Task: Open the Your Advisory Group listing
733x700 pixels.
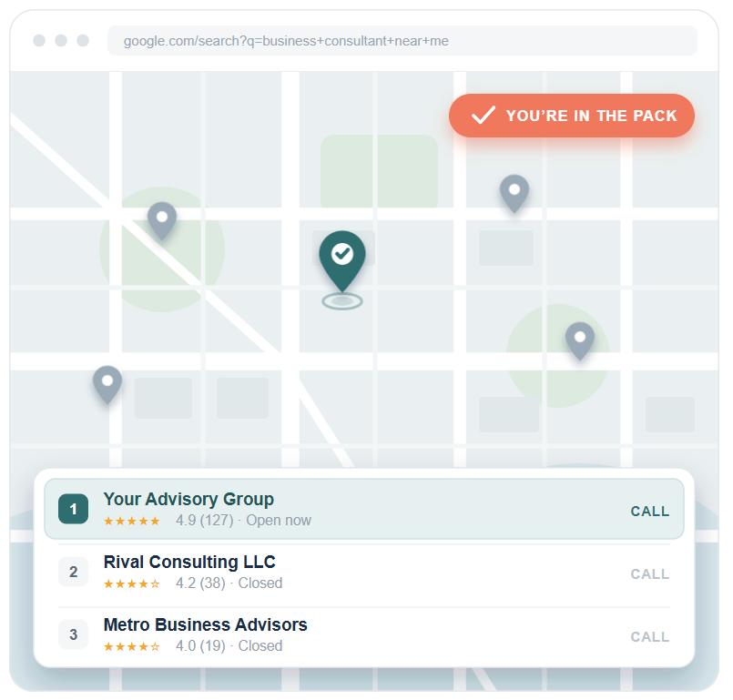Action: [x=363, y=509]
